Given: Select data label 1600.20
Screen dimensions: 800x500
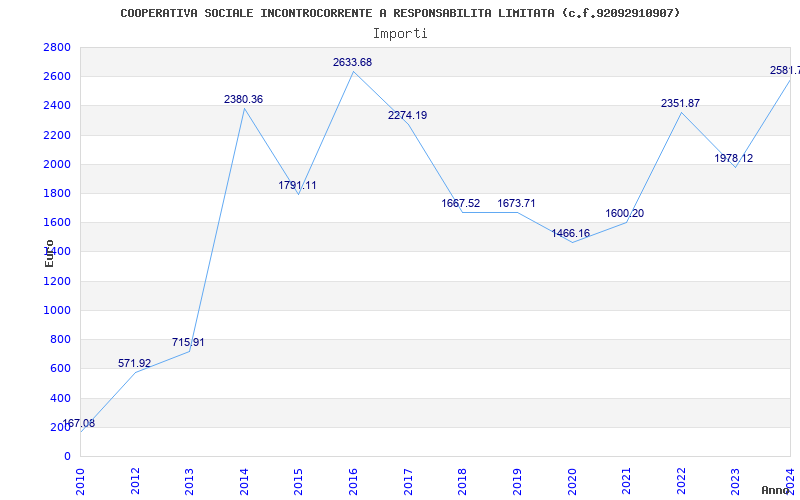Looking at the screenshot, I should click(624, 214).
